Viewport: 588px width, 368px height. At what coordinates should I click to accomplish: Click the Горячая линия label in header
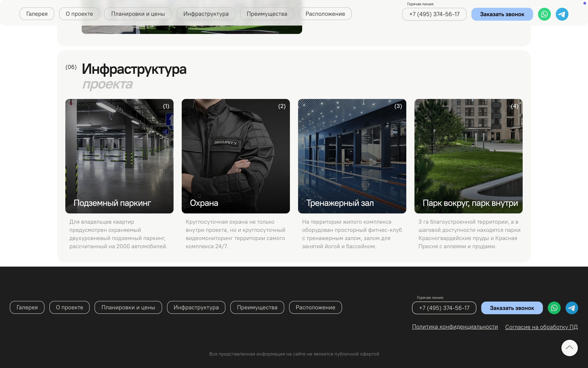421,4
